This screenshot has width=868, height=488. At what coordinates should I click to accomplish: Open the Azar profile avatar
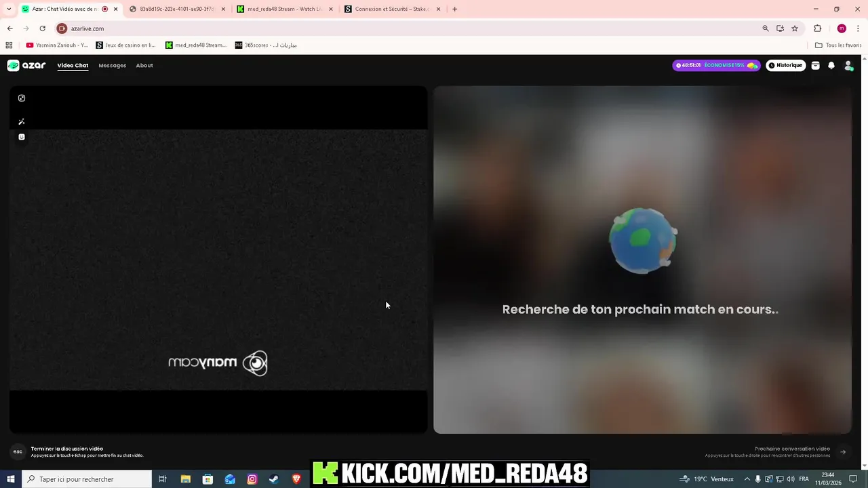pyautogui.click(x=848, y=66)
